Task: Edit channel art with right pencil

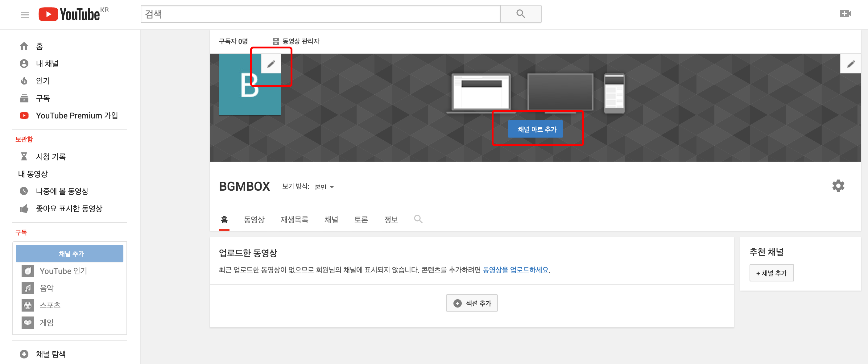Action: 851,64
